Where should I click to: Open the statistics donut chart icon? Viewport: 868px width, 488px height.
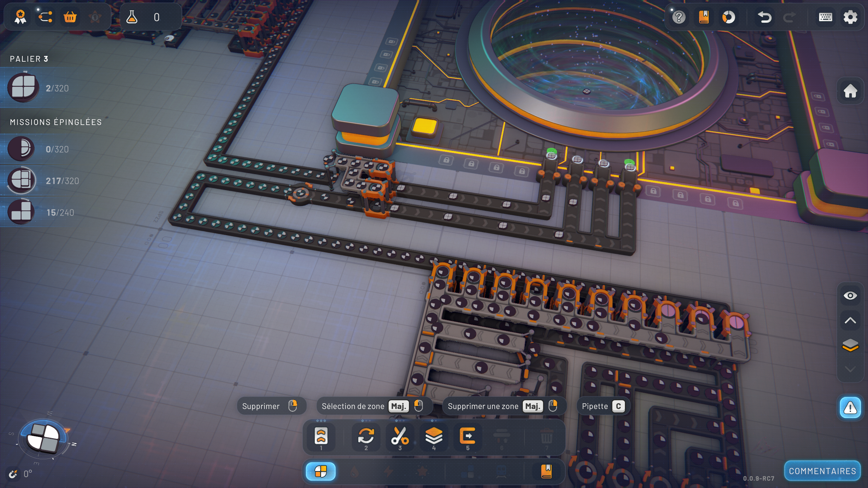click(x=728, y=17)
